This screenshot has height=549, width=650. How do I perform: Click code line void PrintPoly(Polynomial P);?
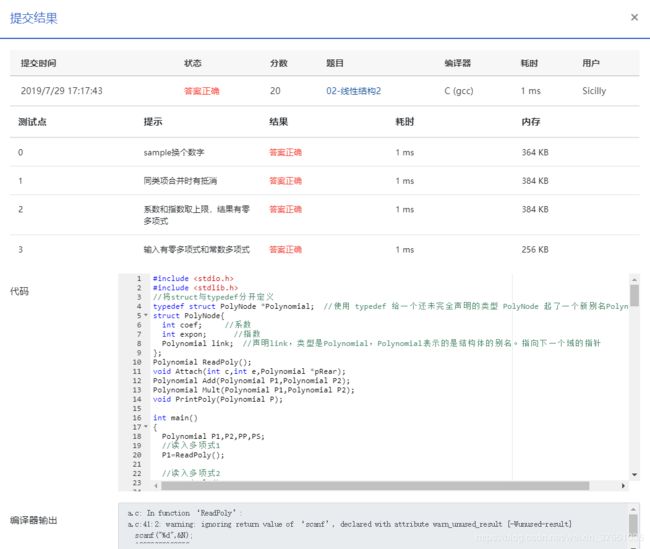(218, 399)
